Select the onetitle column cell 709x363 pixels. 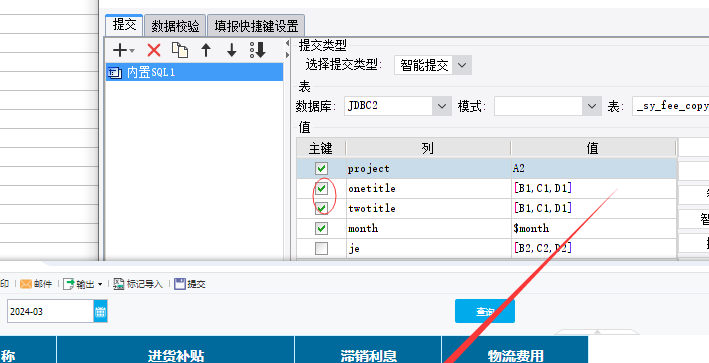click(429, 189)
